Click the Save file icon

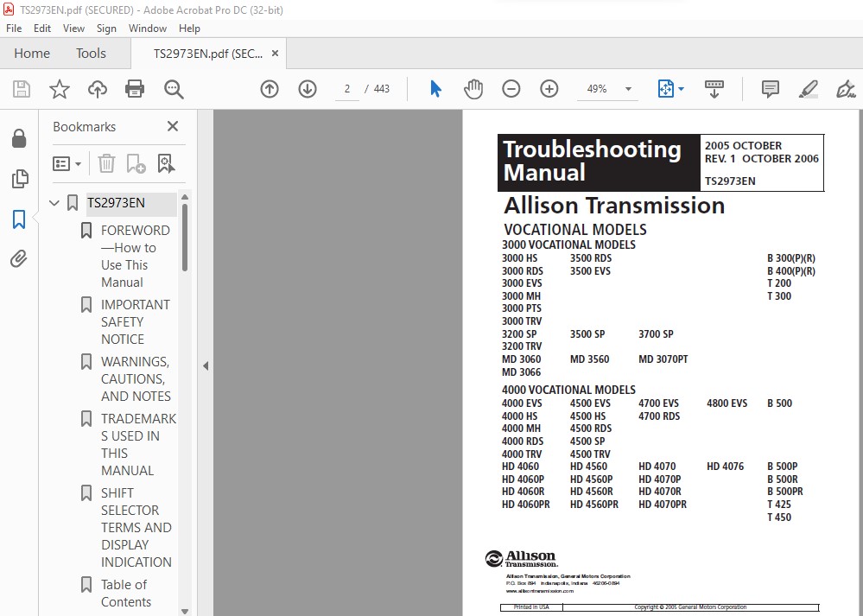point(22,89)
